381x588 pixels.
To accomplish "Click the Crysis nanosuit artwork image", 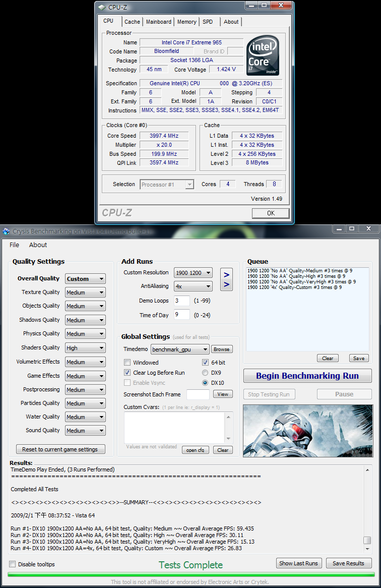I will [307, 430].
